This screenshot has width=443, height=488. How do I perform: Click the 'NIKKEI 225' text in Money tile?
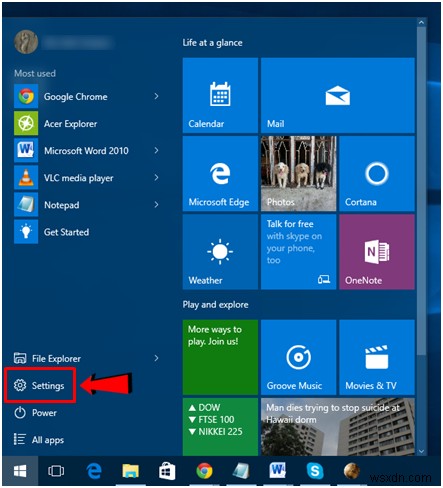(220, 432)
